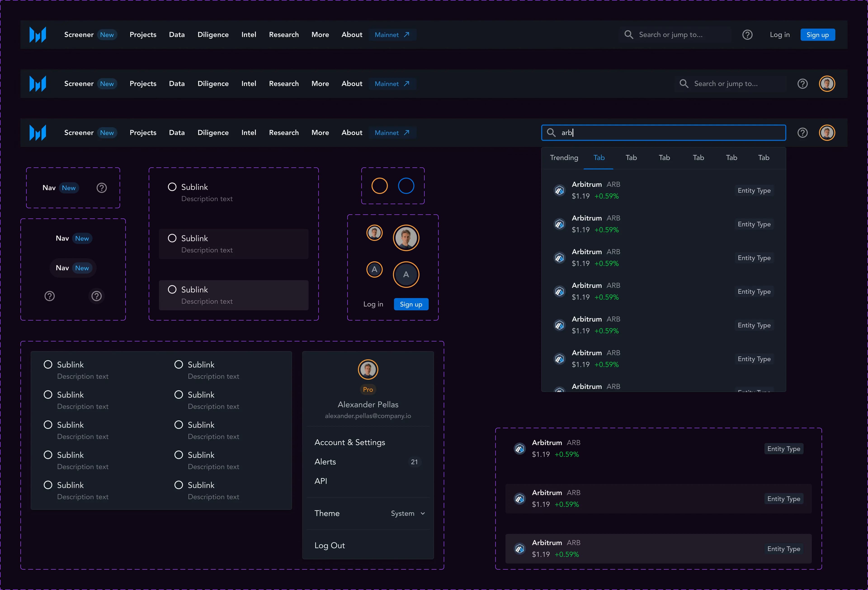Open help icon in the nav bar with Log in
Image resolution: width=868 pixels, height=590 pixels.
pos(747,35)
